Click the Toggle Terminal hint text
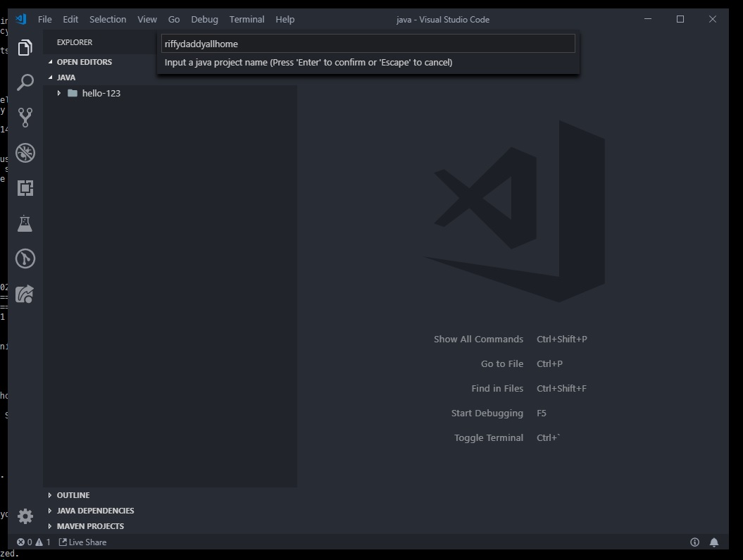 point(489,437)
